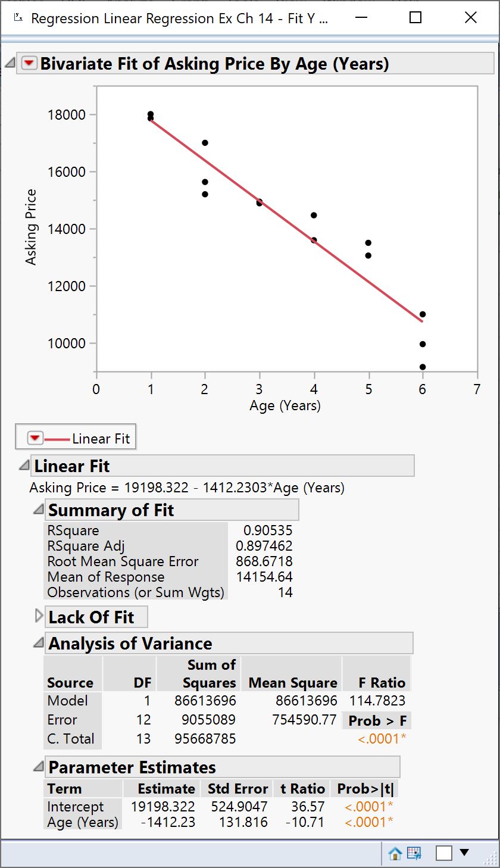Click the 10000 y-axis tick label

click(67, 344)
